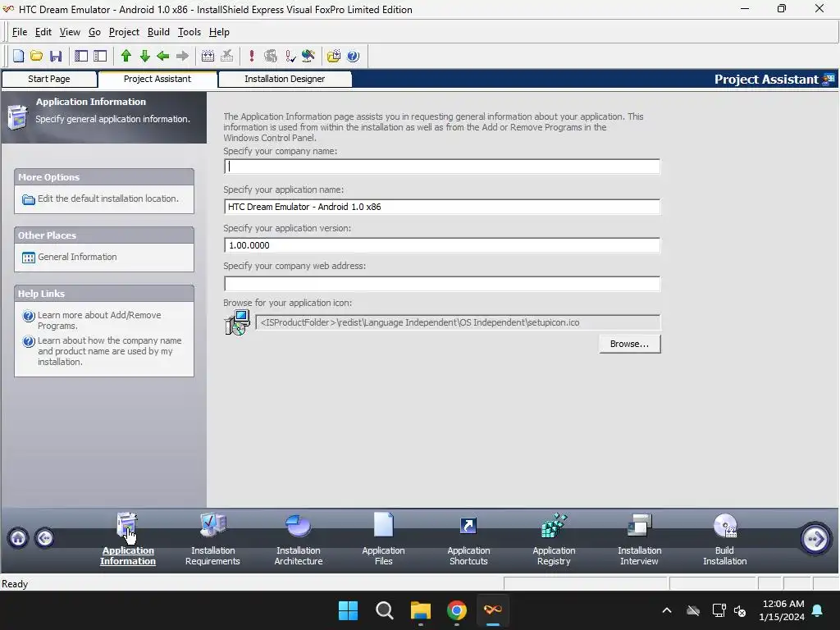The image size is (840, 630).
Task: Open the Installation Interview step
Action: (x=640, y=539)
